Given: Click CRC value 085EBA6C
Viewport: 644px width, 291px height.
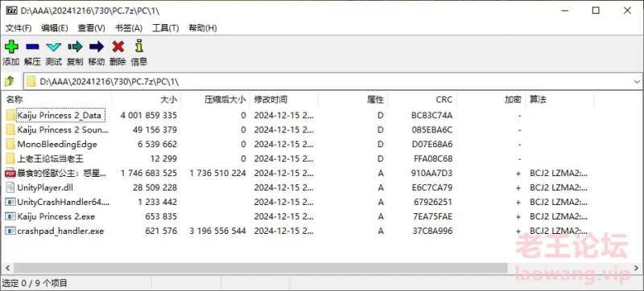Looking at the screenshot, I should pyautogui.click(x=431, y=130).
